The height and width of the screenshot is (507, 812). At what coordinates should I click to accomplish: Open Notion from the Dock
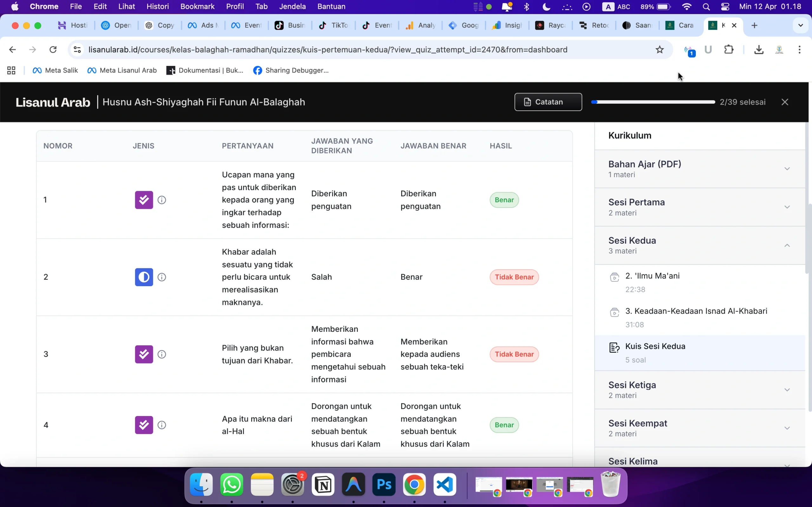click(x=323, y=485)
